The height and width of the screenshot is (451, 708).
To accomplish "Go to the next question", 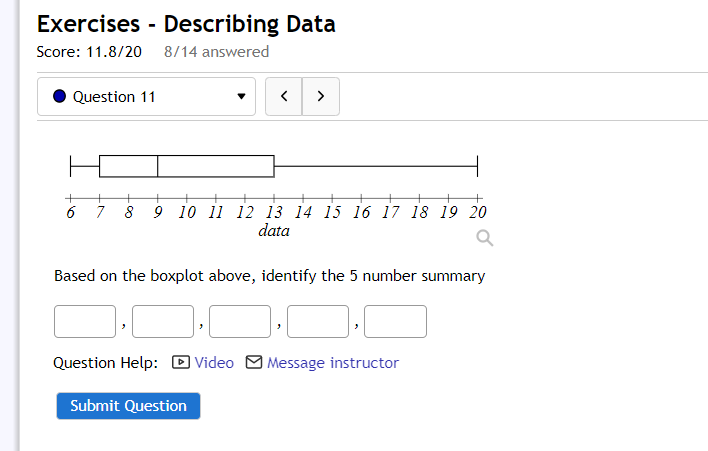I will tap(320, 97).
